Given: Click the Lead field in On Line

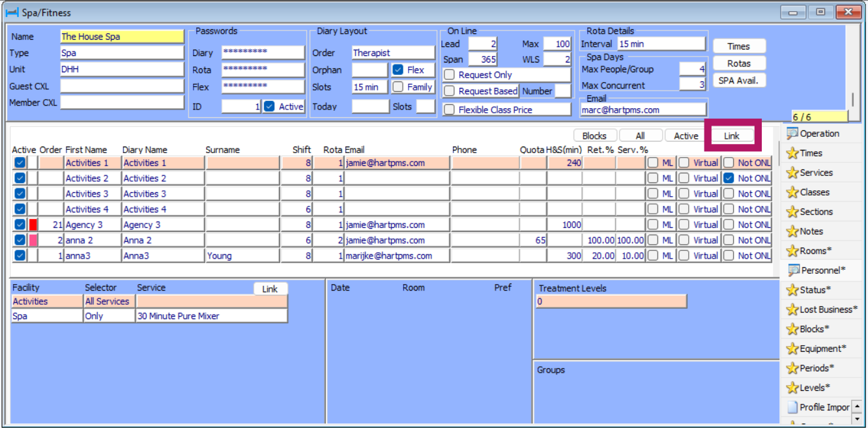Looking at the screenshot, I should click(x=483, y=44).
